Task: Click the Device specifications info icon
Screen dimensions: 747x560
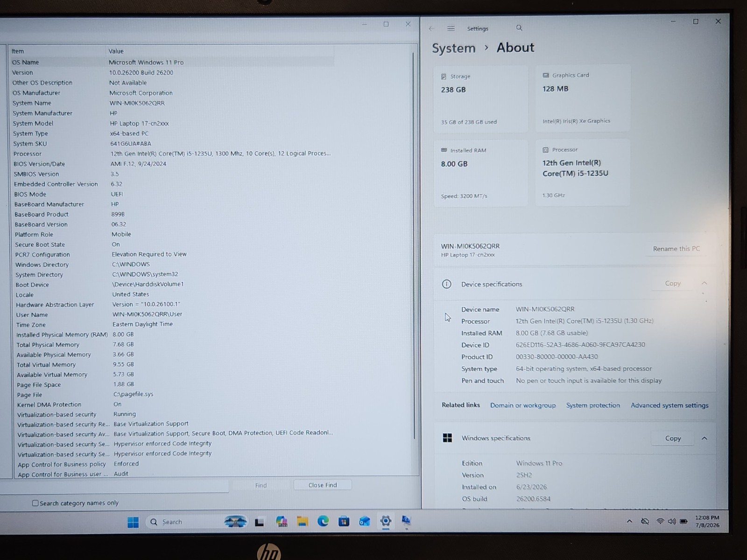Action: point(447,284)
